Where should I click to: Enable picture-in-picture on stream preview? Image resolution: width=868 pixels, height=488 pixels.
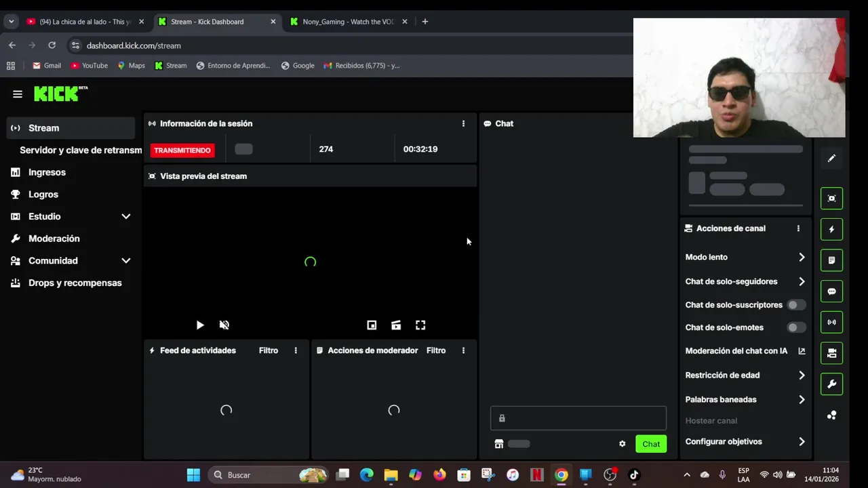coord(372,325)
